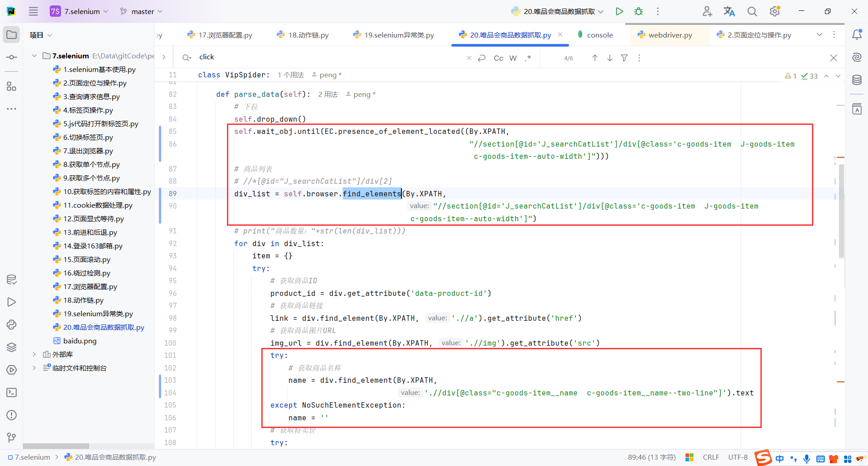This screenshot has height=466, width=868.
Task: Click the UTF-8 encoding indicator
Action: [738, 457]
